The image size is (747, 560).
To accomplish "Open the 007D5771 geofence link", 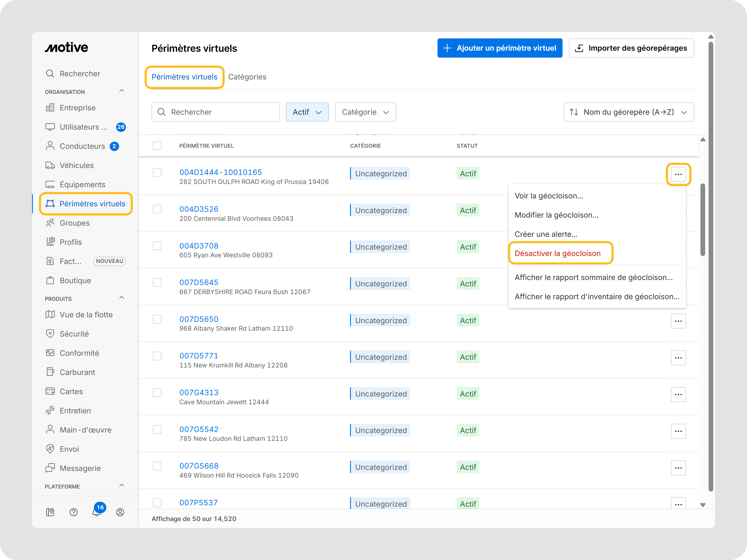I will tap(198, 356).
